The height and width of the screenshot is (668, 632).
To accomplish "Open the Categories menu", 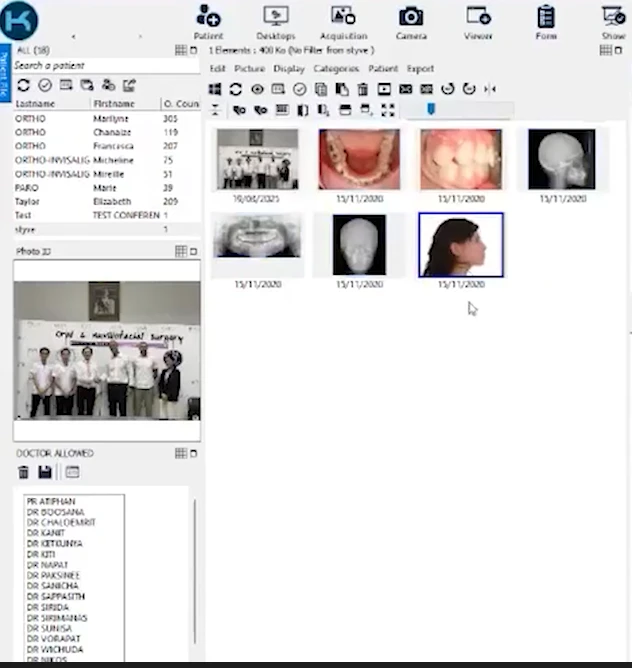I will [336, 69].
